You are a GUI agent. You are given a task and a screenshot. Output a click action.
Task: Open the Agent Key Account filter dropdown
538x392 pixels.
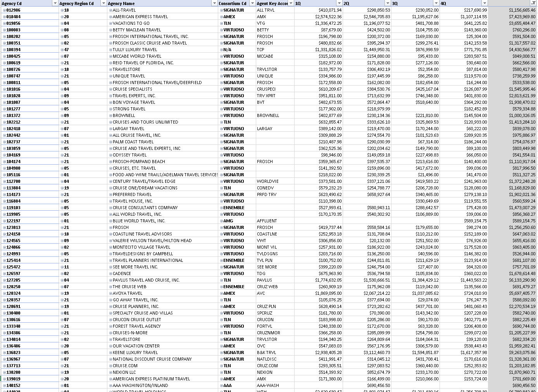291,3
